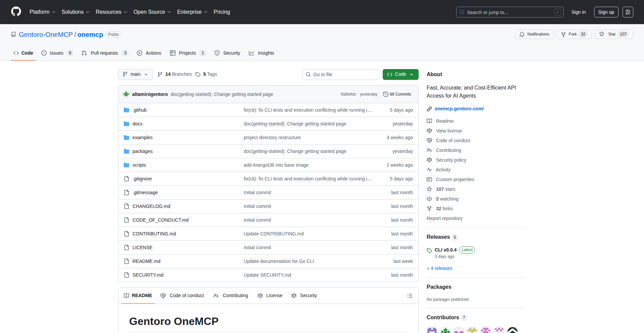The width and height of the screenshot is (644, 333).
Task: Open the packages folder
Action: (x=143, y=151)
